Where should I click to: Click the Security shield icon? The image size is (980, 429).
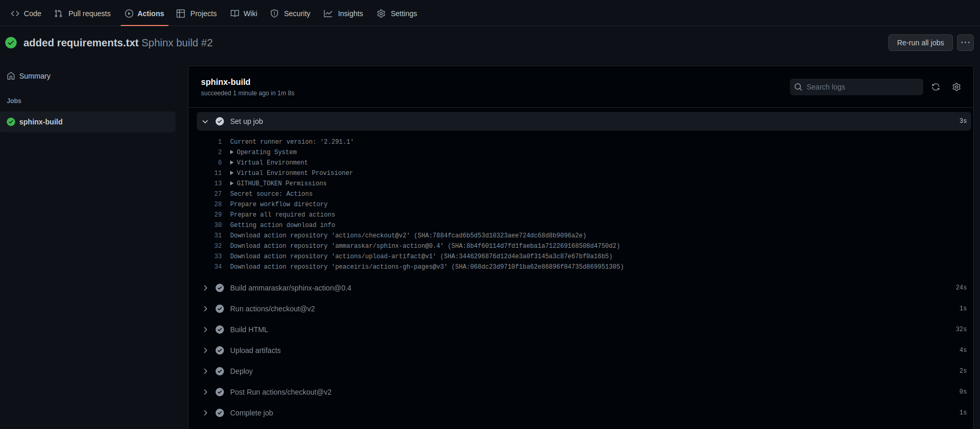274,14
